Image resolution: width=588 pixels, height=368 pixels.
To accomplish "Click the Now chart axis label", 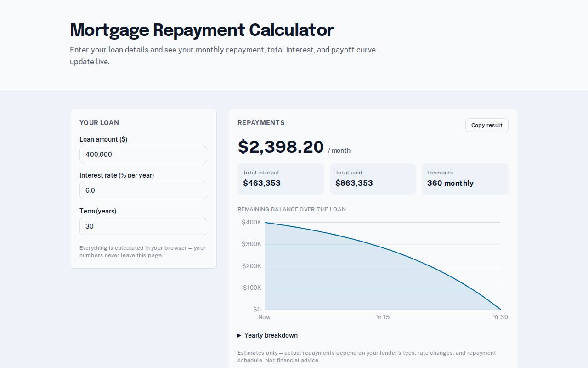I will 264,317.
